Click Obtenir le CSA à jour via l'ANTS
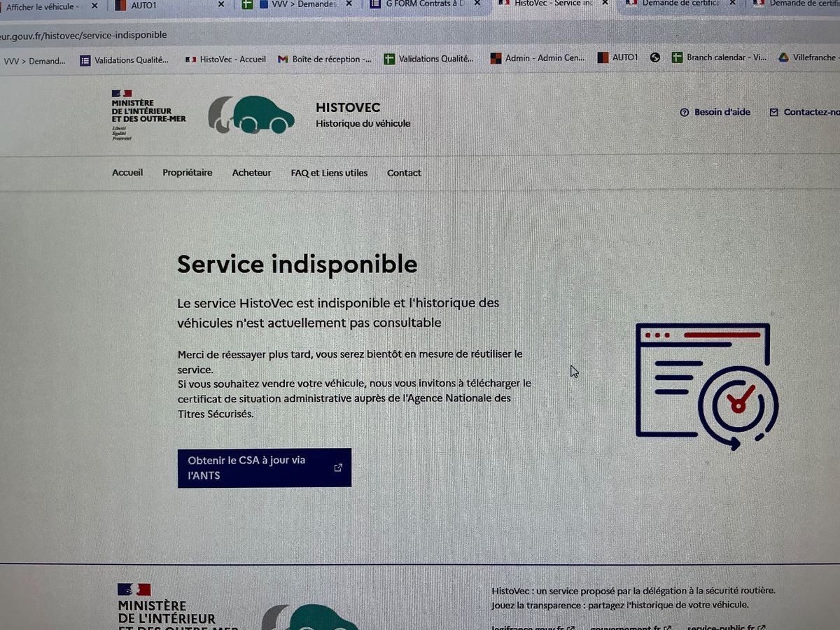Screen dimensions: 840x630 pyautogui.click(x=265, y=468)
